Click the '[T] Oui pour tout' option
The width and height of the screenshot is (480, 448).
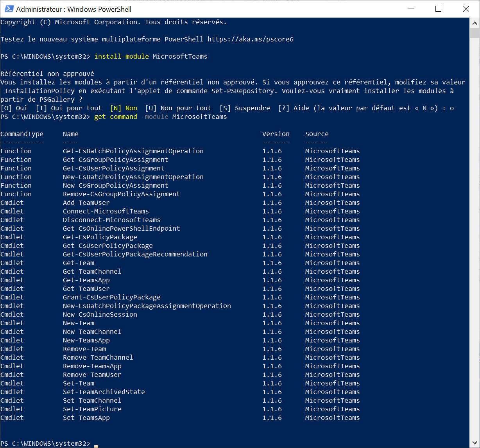point(69,108)
